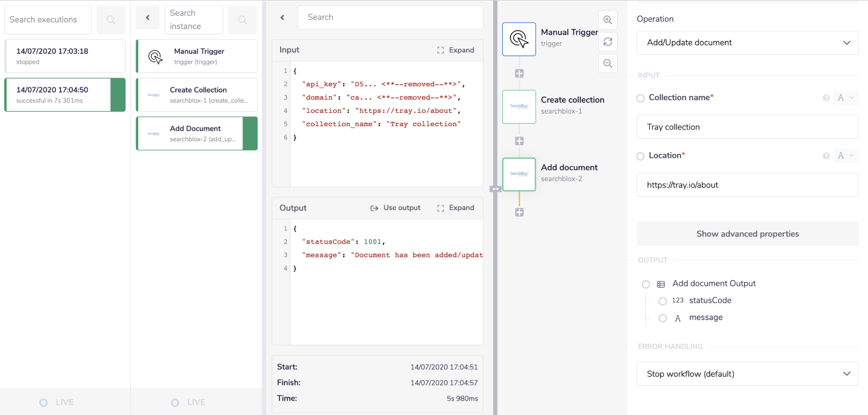Viewport: 868px width, 415px height.
Task: Click the Manual Trigger node icon on canvas
Action: coord(519,39)
